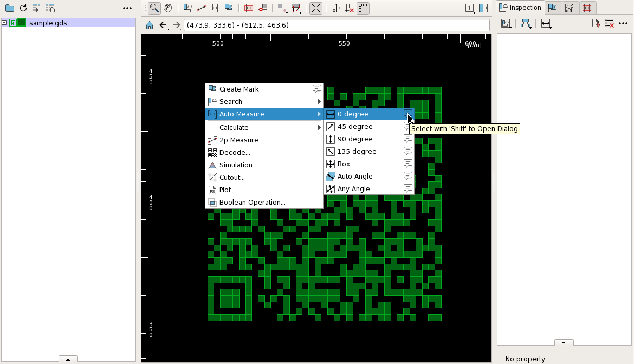This screenshot has height=364, width=634.
Task: Open left panel three-dots menu
Action: [x=127, y=8]
